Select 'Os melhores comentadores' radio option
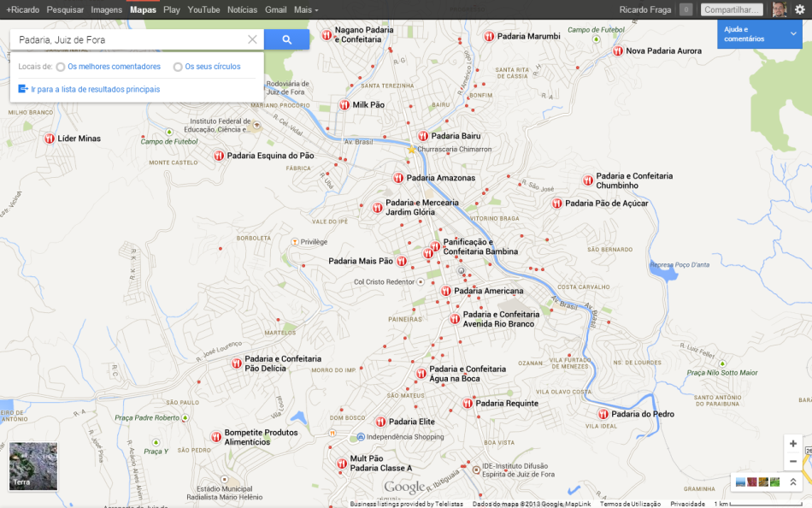 61,67
